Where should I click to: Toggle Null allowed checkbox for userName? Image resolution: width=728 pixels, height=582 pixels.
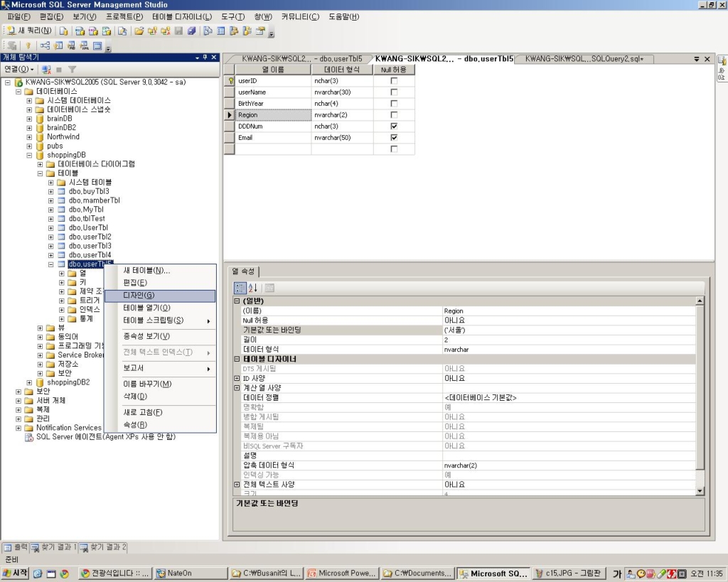(394, 92)
